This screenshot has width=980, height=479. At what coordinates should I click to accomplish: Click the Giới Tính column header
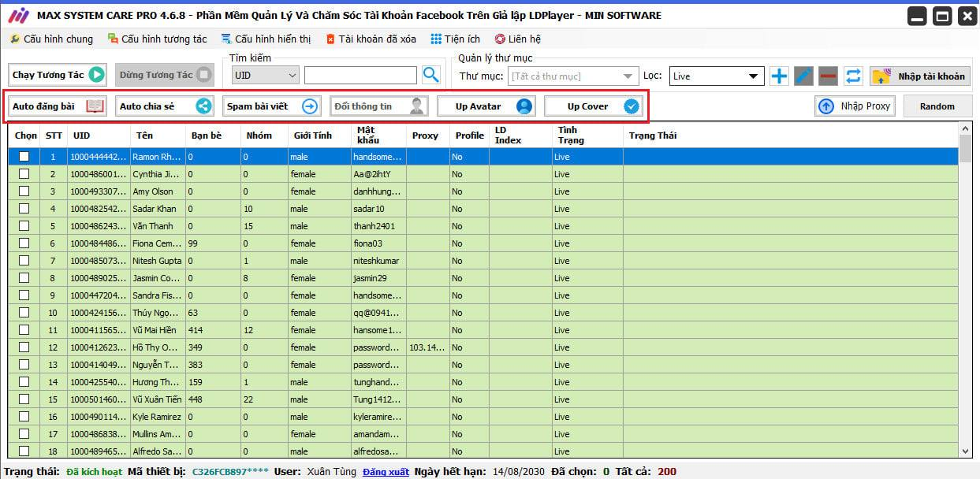tap(319, 136)
